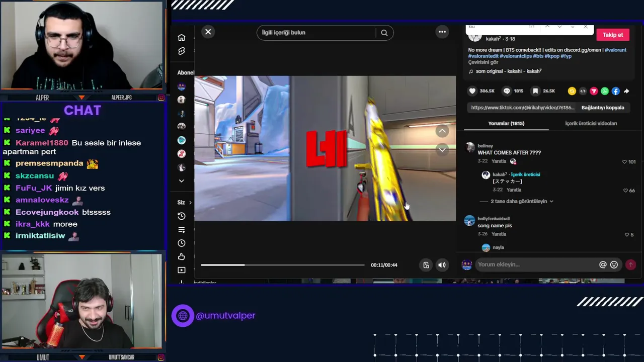Click chat username 'Ecovejungkook'
The height and width of the screenshot is (362, 644).
[x=47, y=212]
